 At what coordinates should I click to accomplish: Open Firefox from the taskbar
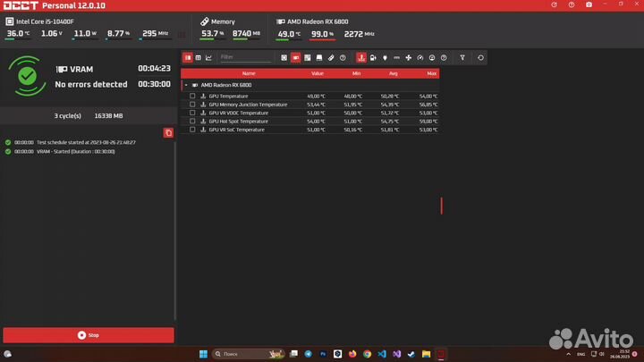coord(352,354)
